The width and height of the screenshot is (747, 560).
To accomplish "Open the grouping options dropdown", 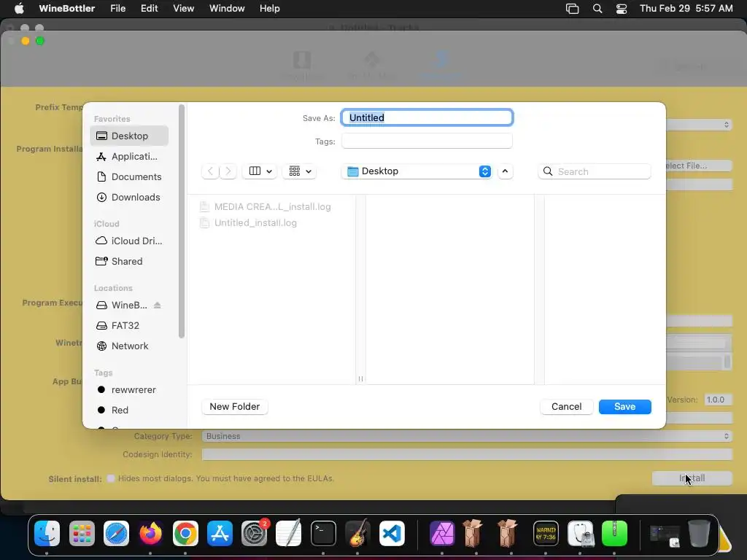I will [300, 171].
